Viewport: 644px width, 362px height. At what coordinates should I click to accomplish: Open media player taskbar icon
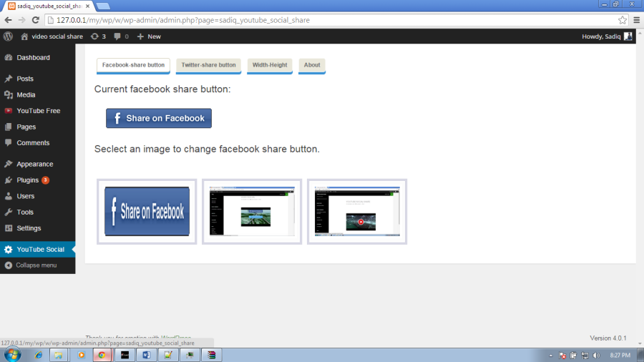pyautogui.click(x=81, y=355)
